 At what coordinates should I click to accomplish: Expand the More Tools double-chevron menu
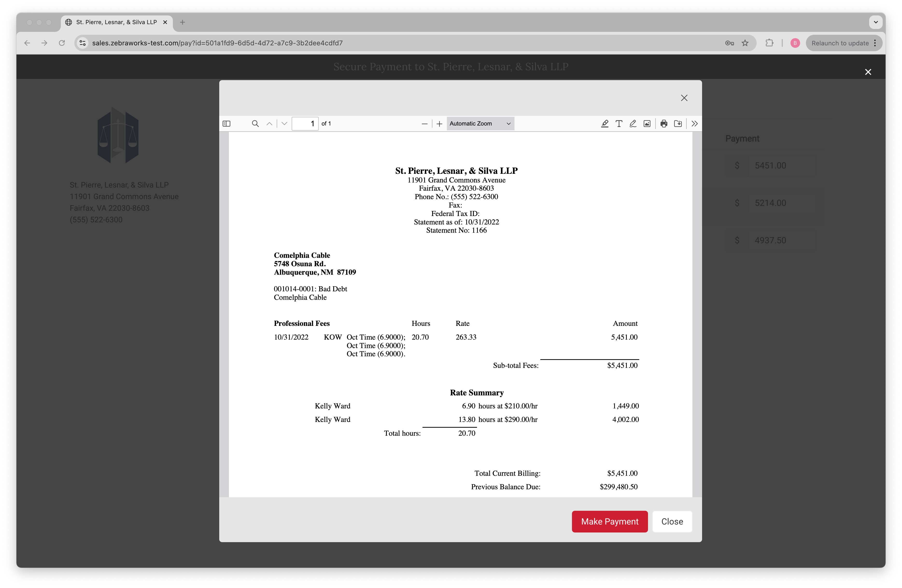694,124
